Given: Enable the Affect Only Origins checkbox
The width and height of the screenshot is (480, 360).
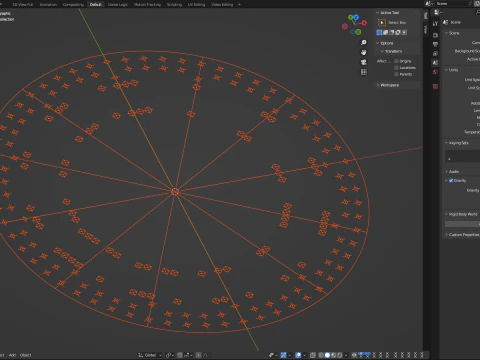Looking at the screenshot, I should point(396,61).
